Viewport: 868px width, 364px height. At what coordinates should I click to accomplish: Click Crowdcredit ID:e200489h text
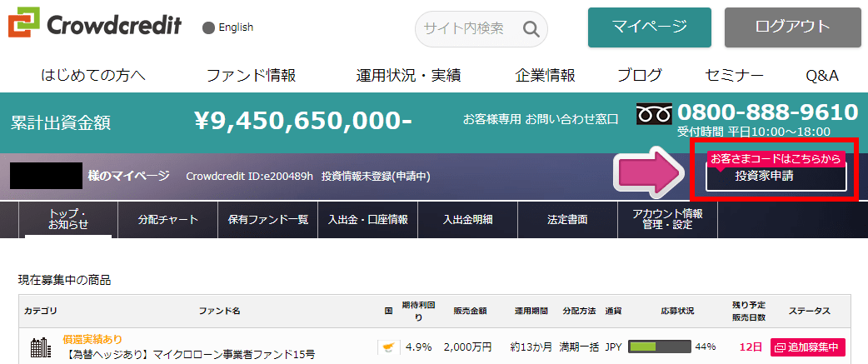pyautogui.click(x=250, y=177)
